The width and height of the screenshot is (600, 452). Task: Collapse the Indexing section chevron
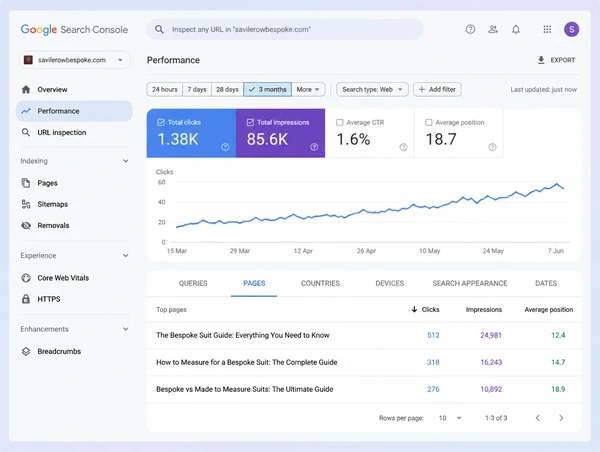click(126, 161)
